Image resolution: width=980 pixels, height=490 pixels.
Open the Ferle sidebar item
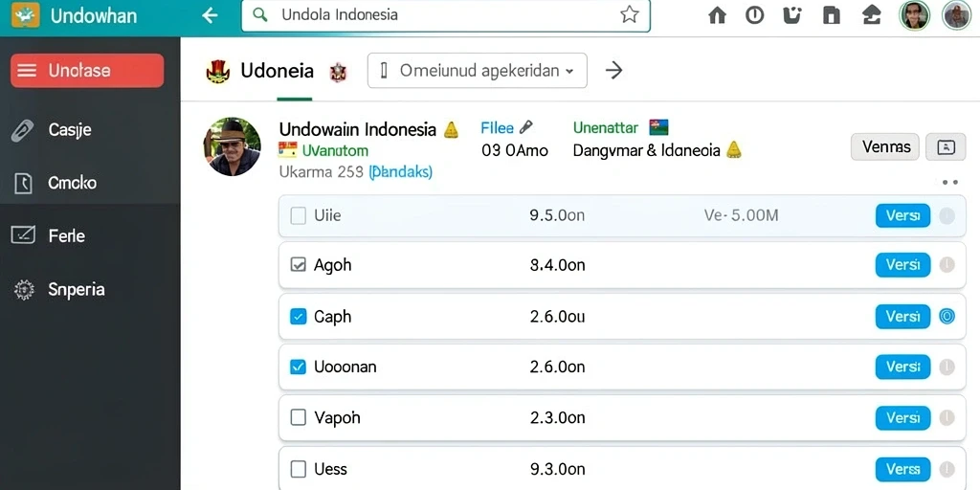click(x=90, y=236)
